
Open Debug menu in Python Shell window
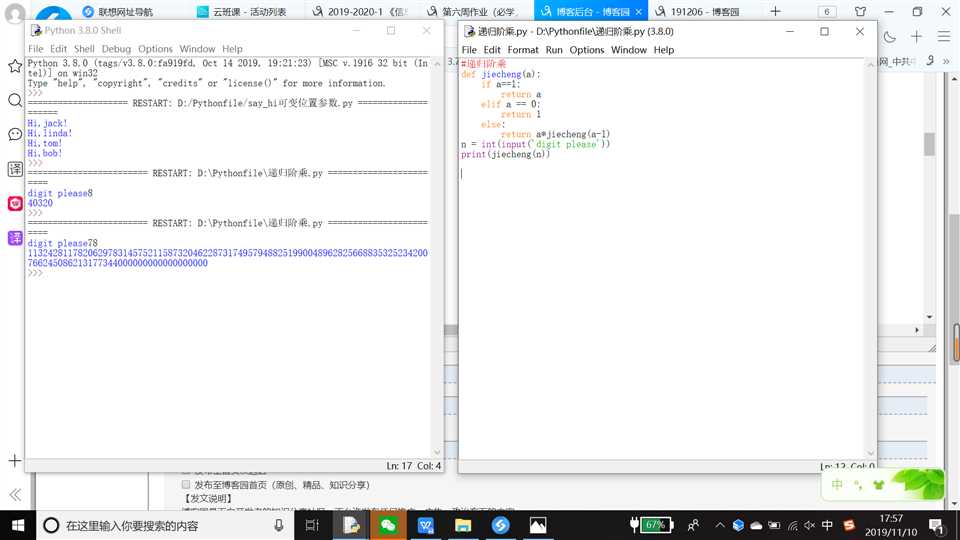(x=116, y=48)
